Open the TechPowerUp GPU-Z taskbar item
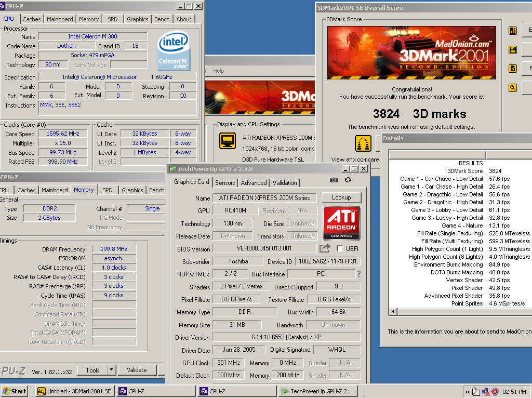The height and width of the screenshot is (398, 532). point(318,391)
